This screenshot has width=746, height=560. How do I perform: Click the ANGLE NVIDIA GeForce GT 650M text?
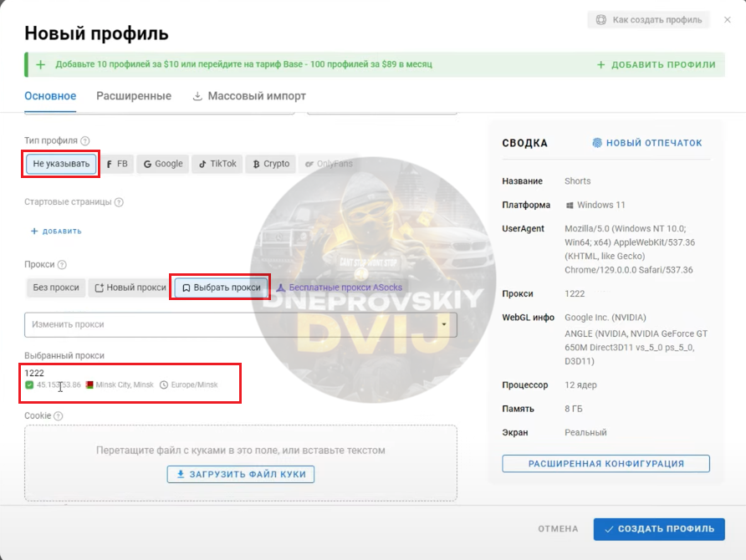[636, 348]
